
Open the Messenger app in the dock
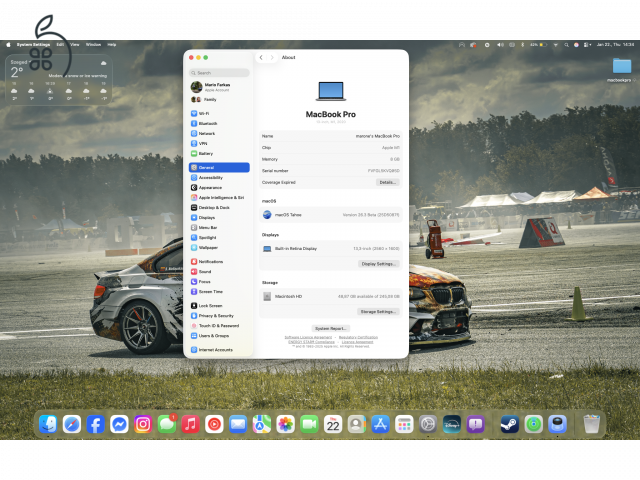pyautogui.click(x=119, y=424)
